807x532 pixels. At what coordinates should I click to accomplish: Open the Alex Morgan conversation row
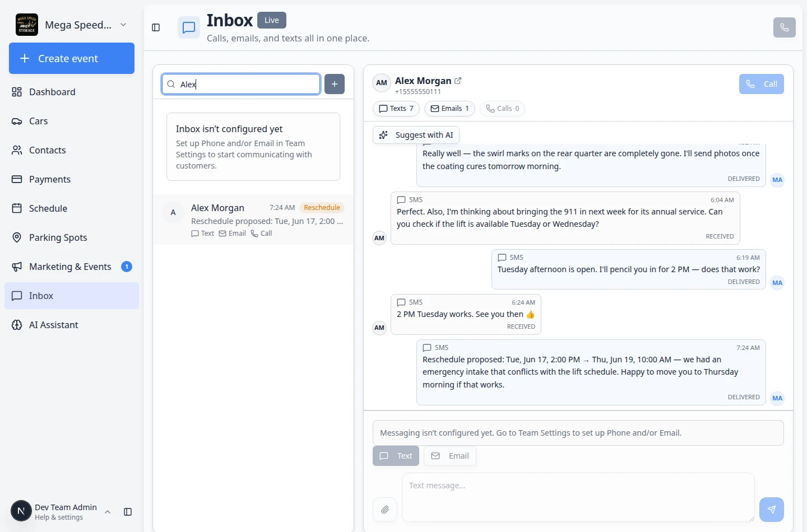pyautogui.click(x=253, y=220)
